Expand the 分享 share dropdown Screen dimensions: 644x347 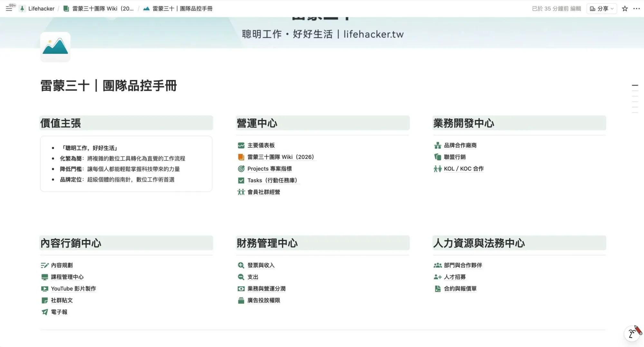pos(601,9)
